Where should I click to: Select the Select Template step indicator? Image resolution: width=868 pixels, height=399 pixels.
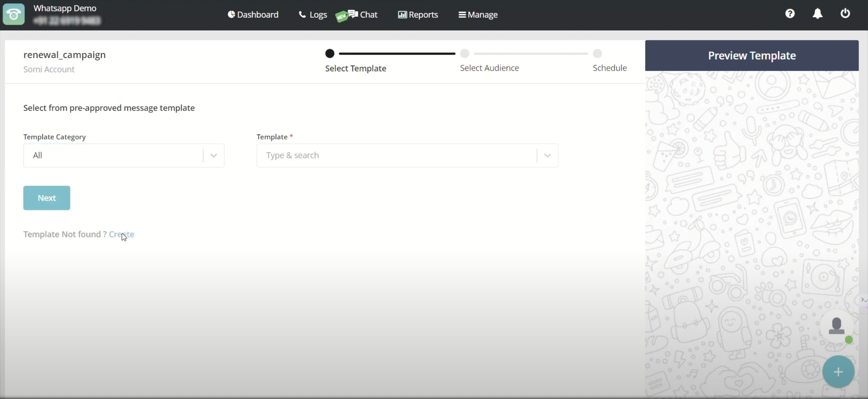click(330, 53)
